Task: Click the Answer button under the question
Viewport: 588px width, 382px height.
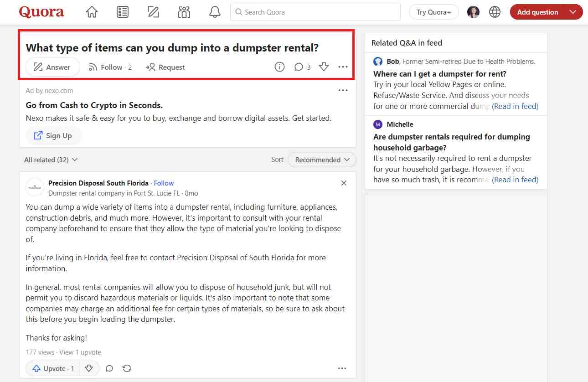Action: [52, 67]
